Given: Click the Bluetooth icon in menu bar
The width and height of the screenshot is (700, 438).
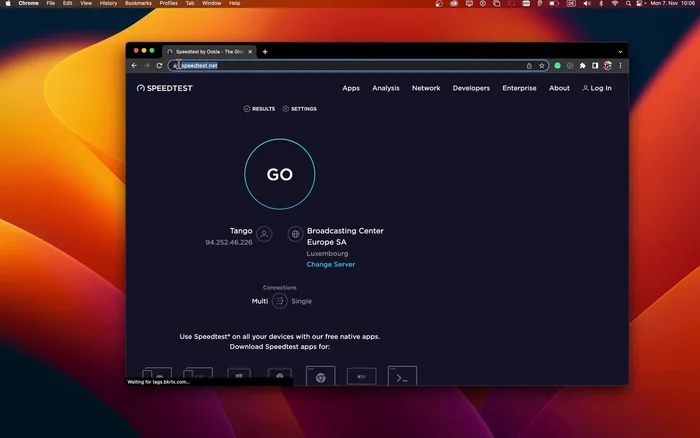Looking at the screenshot, I should pyautogui.click(x=601, y=3).
